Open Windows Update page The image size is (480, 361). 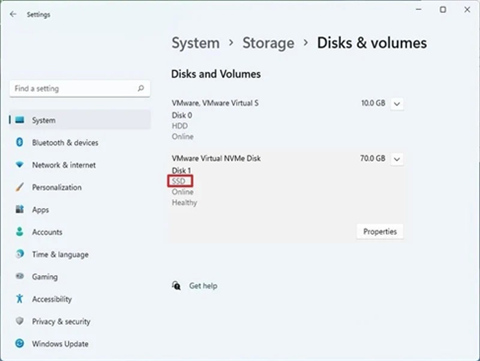[x=80, y=343]
